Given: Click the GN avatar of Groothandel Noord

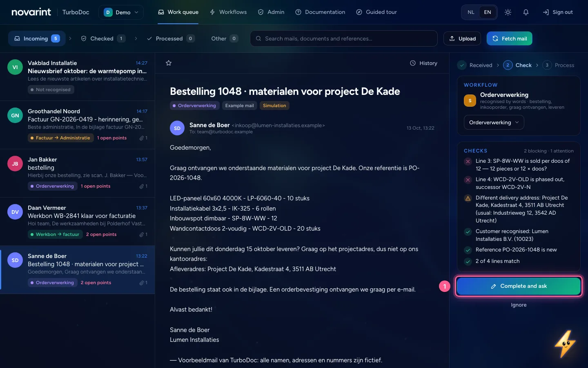Looking at the screenshot, I should [x=15, y=116].
